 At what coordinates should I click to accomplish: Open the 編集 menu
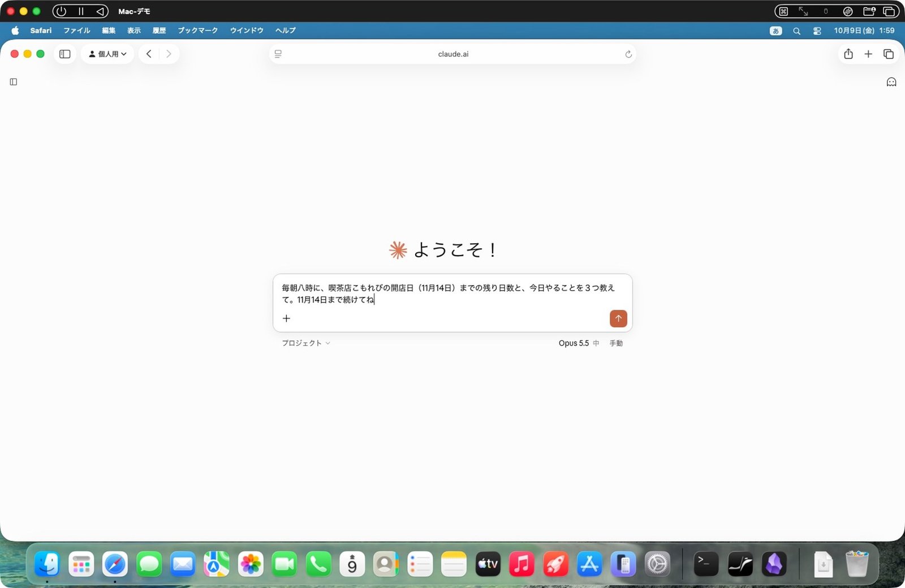tap(109, 31)
